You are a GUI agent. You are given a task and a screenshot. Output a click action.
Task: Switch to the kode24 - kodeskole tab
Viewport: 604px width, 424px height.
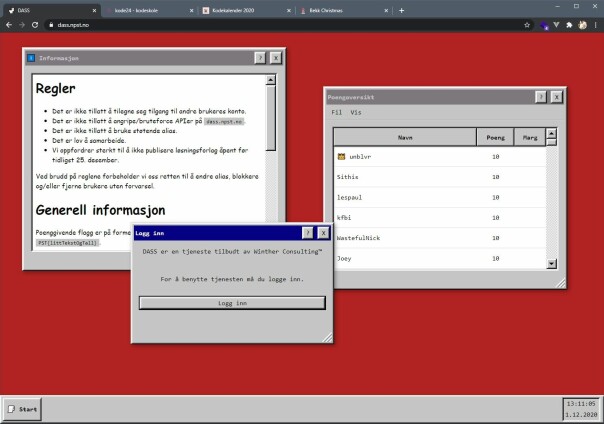pos(148,10)
